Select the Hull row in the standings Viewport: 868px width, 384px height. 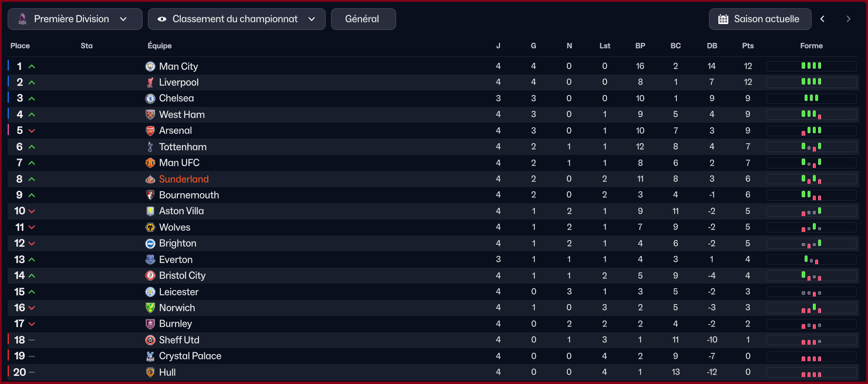[x=434, y=372]
